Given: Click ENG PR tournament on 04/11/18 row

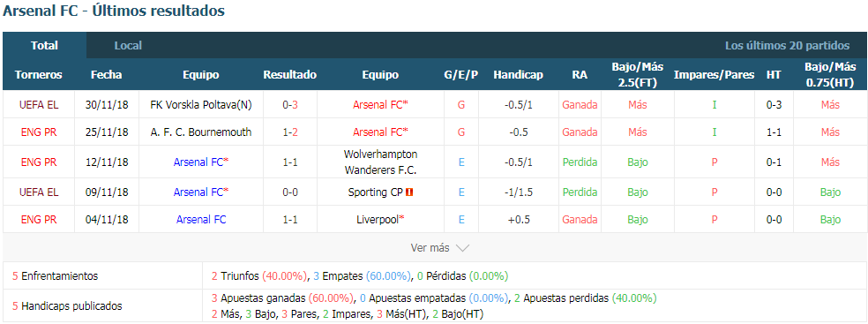Looking at the screenshot, I should [38, 219].
